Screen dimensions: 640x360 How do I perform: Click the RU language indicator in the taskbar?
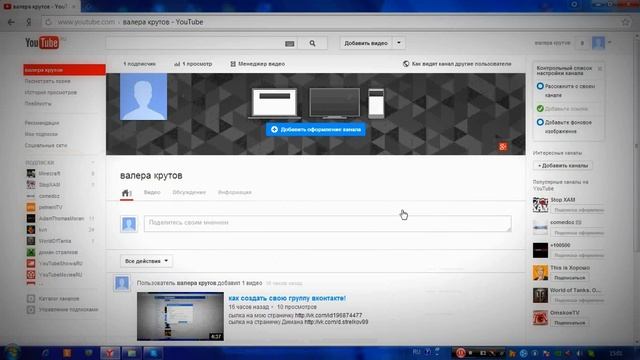(416, 352)
